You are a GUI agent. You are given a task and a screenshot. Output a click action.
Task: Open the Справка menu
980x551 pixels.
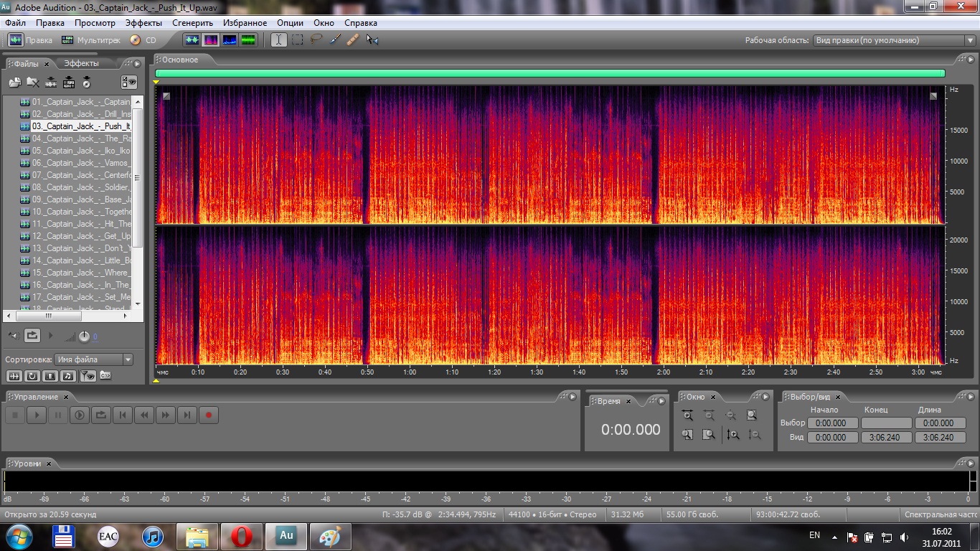[361, 23]
